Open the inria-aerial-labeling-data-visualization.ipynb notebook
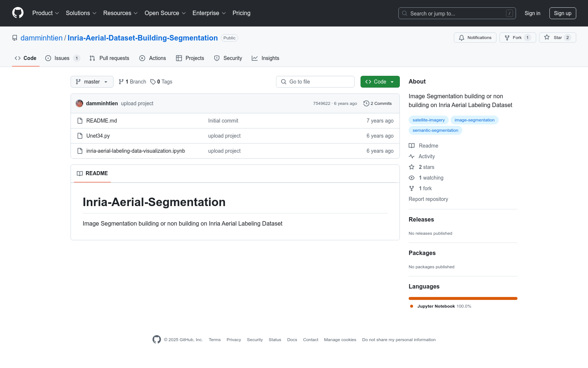Screen dimensions: 588x368 coord(136,151)
